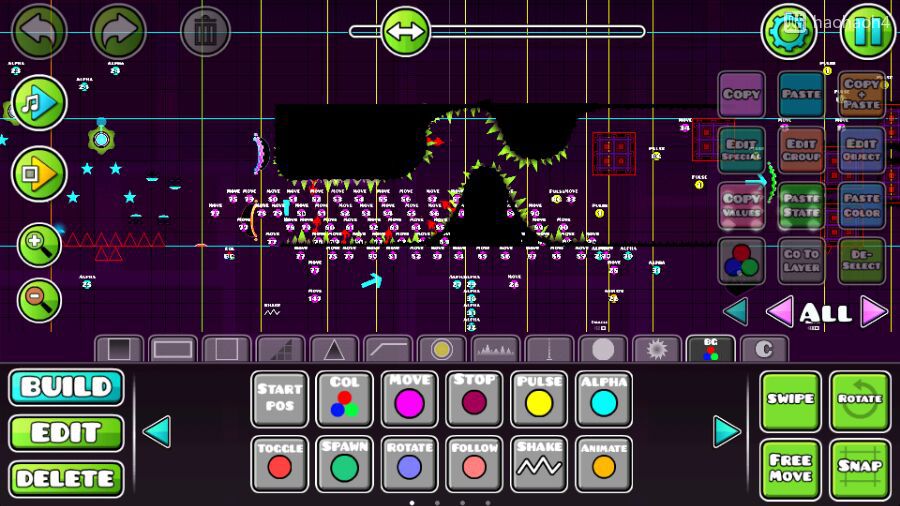The image size is (900, 506).
Task: Click Go To Layer button
Action: click(x=801, y=261)
